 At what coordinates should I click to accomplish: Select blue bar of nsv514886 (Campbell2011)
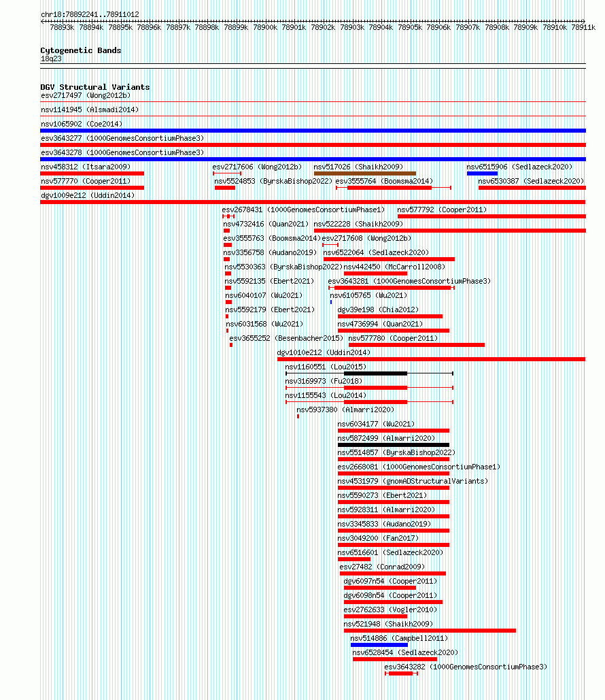(379, 645)
